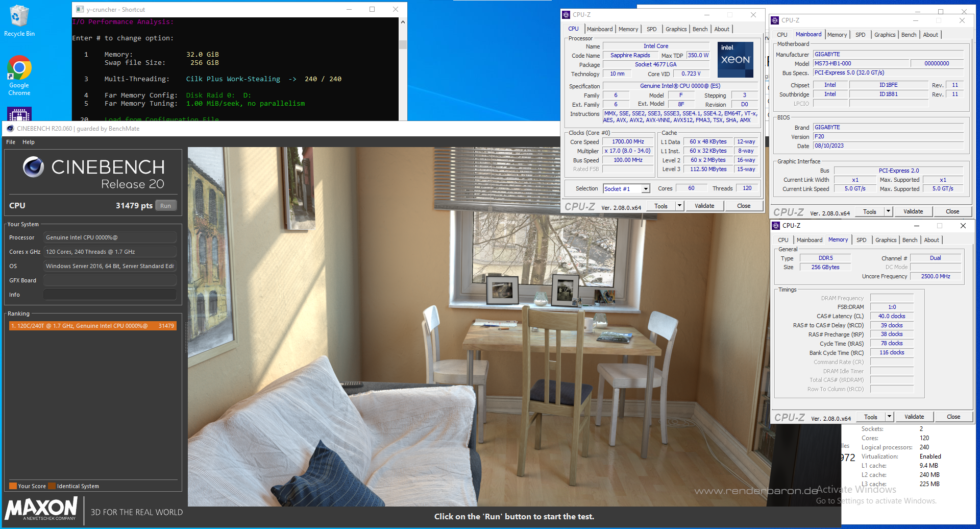Open the Help menu in Cinebench
980x529 pixels.
[x=29, y=142]
